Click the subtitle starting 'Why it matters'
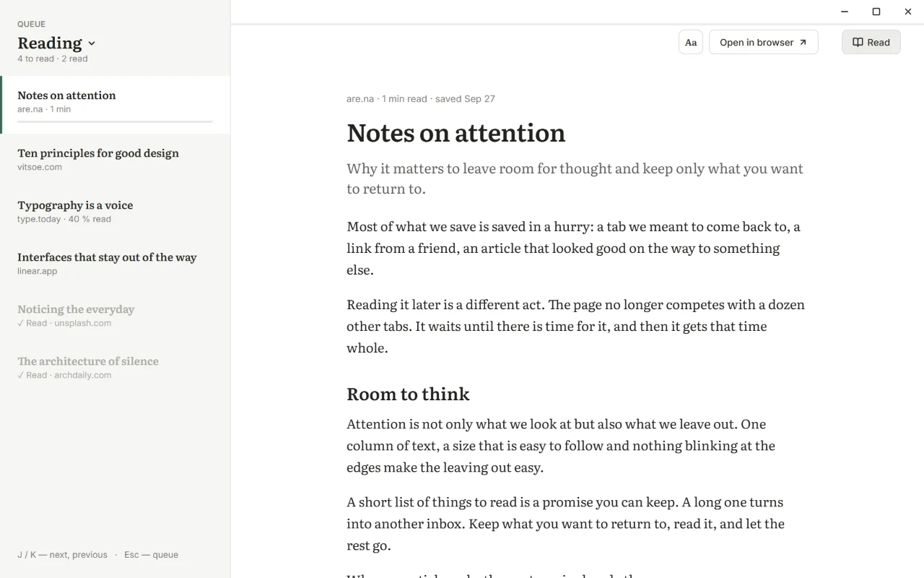This screenshot has height=578, width=924. pyautogui.click(x=575, y=178)
